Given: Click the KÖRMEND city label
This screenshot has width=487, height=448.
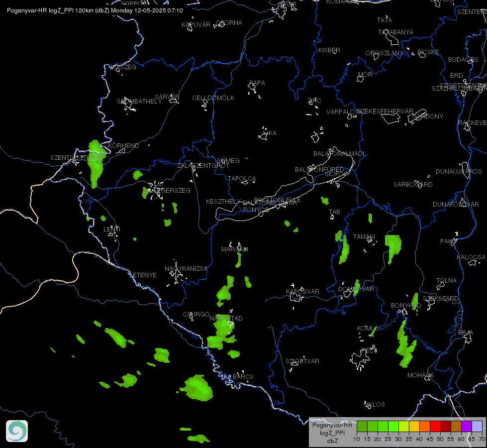Looking at the screenshot, I should 123,145.
